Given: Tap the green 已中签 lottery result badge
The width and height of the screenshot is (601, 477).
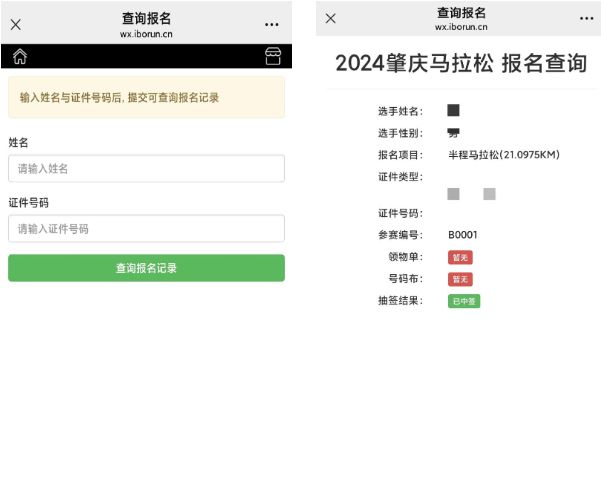Looking at the screenshot, I should [x=464, y=301].
